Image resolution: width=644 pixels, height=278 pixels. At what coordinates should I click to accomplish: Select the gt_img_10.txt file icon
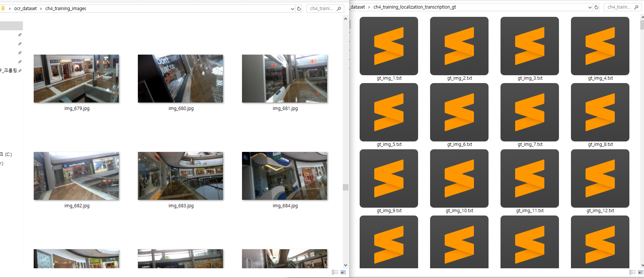tap(459, 178)
